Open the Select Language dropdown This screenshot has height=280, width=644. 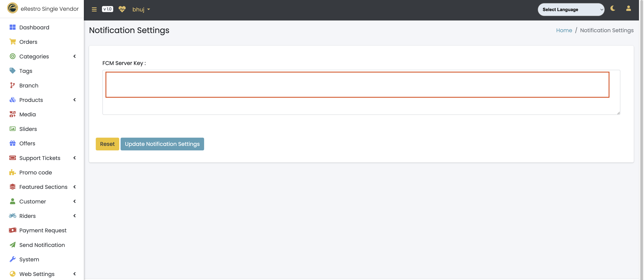tap(571, 10)
